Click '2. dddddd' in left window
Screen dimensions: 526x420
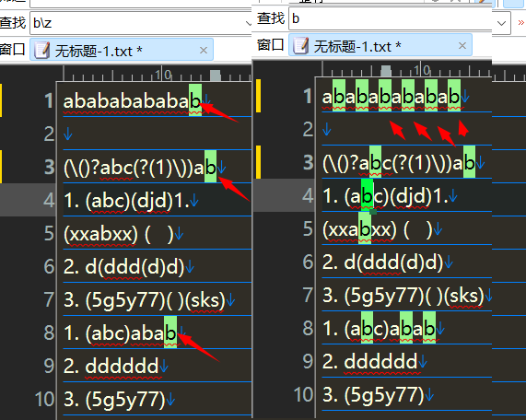point(111,366)
